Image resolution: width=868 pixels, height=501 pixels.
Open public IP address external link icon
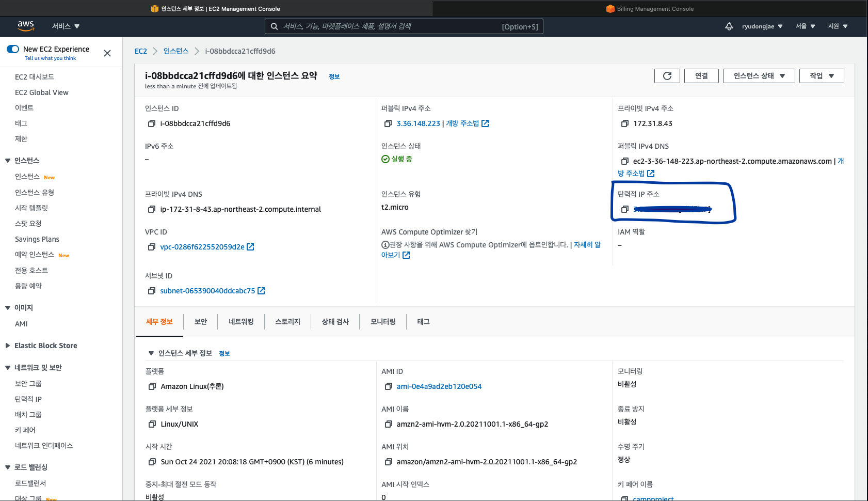point(485,123)
